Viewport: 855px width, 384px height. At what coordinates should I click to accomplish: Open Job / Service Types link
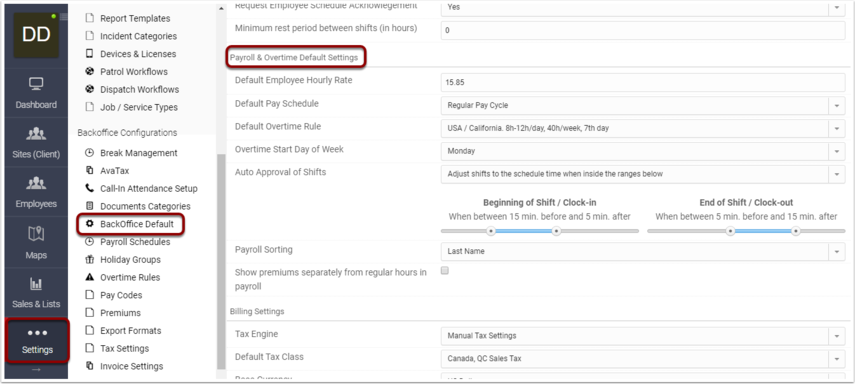pos(139,107)
